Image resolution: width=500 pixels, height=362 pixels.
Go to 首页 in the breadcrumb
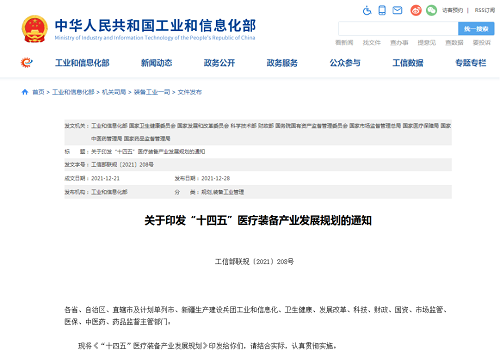coord(38,92)
